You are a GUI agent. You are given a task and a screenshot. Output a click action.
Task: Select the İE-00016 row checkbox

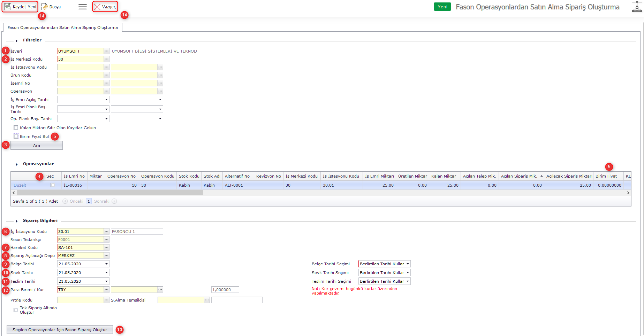pyautogui.click(x=53, y=185)
